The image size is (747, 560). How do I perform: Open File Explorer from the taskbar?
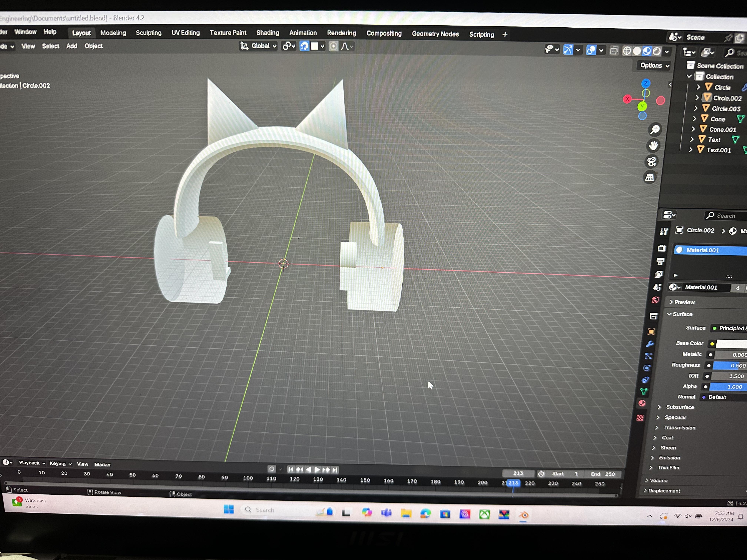[x=406, y=513]
